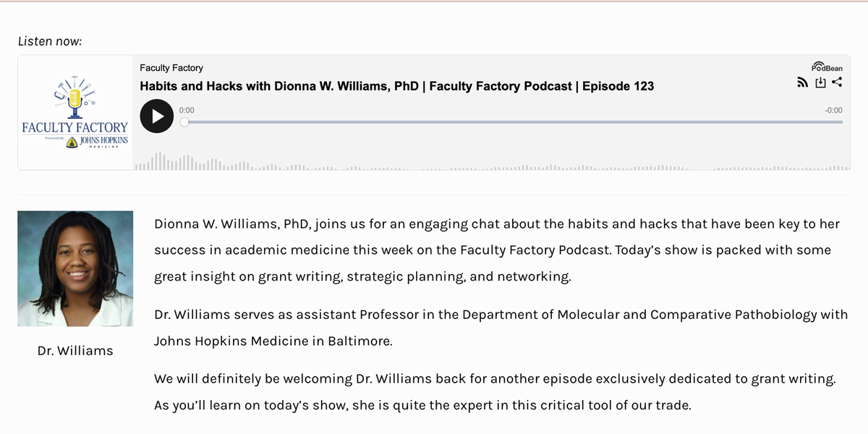This screenshot has width=868, height=434.
Task: Click the Faculty Factory podcast cover art
Action: (75, 113)
